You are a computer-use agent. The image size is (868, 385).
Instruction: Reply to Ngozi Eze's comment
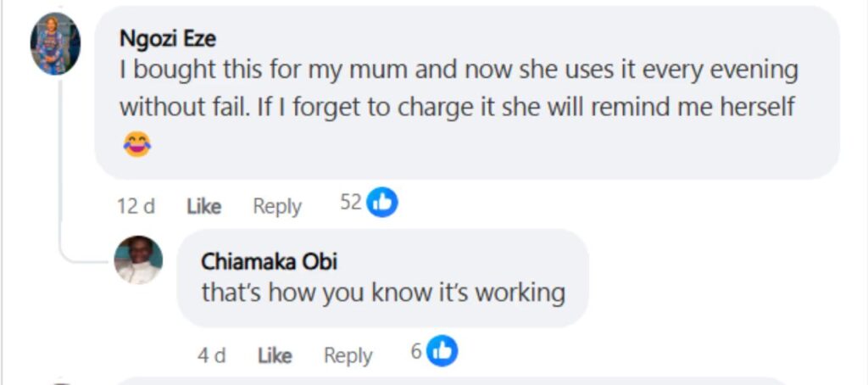coord(277,207)
